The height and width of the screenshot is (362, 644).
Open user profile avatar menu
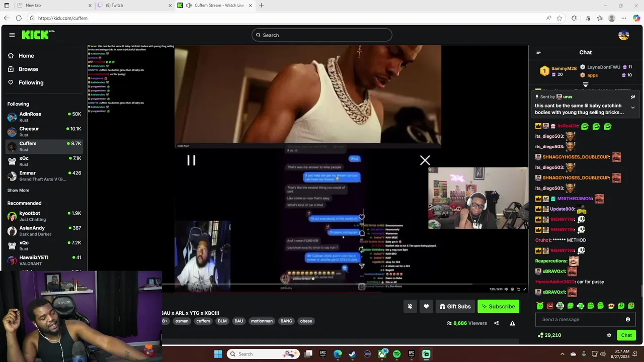(624, 35)
